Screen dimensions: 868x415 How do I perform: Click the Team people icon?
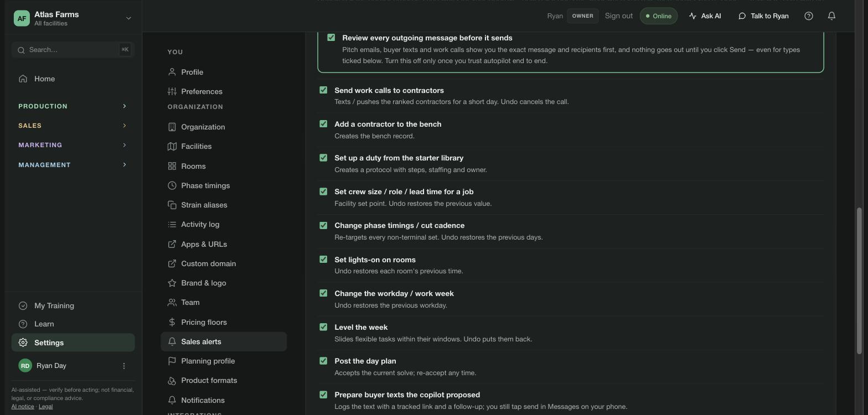click(x=172, y=302)
